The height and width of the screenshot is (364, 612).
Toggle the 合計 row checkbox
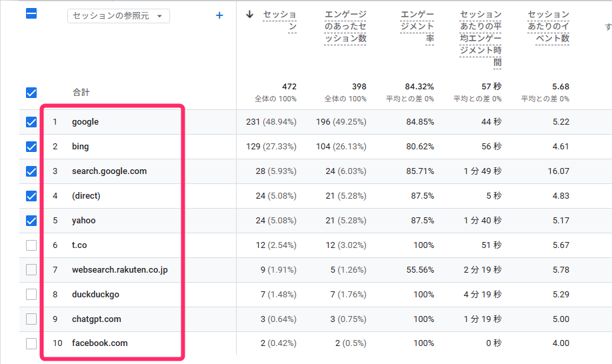click(31, 93)
